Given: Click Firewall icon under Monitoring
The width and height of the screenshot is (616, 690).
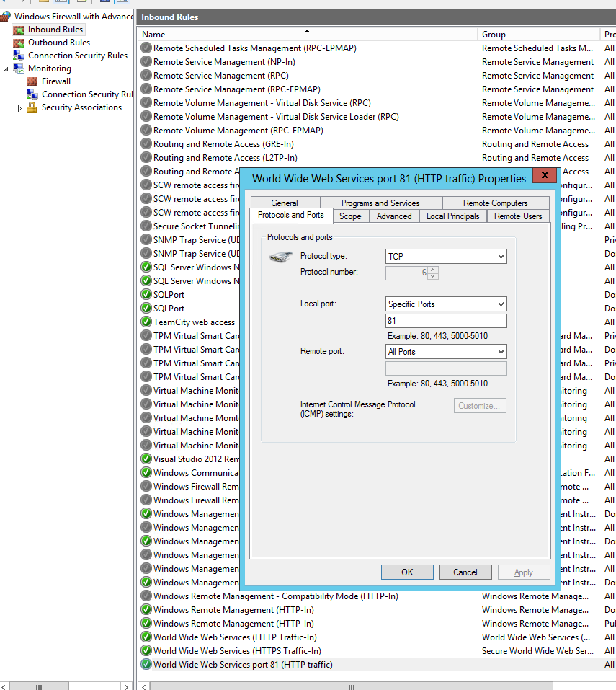Looking at the screenshot, I should click(x=32, y=81).
